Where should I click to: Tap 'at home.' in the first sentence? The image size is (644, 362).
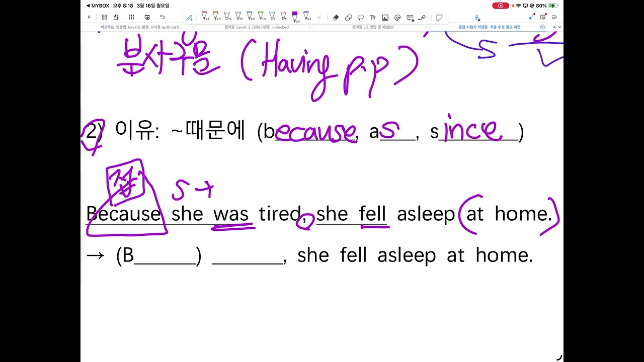tap(510, 214)
